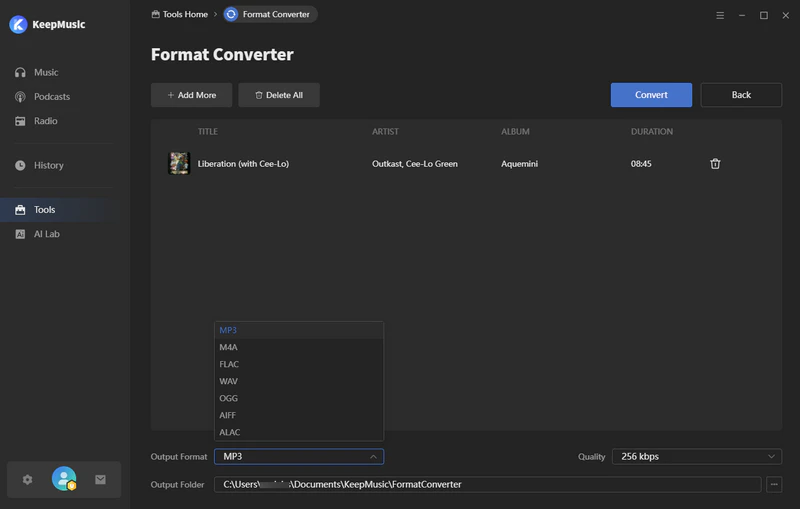Maximize the KeepMusic window

(x=764, y=15)
